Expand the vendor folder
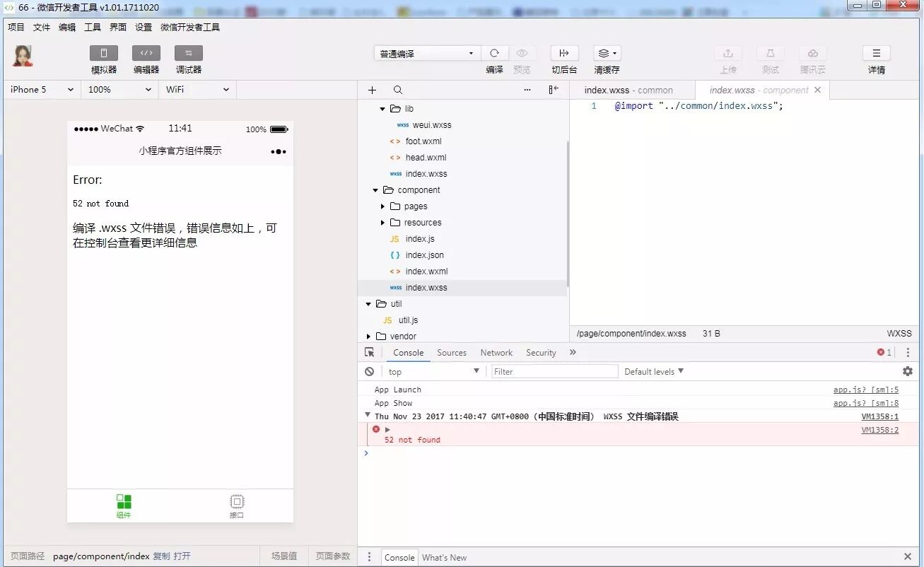The height and width of the screenshot is (567, 924). [x=368, y=337]
